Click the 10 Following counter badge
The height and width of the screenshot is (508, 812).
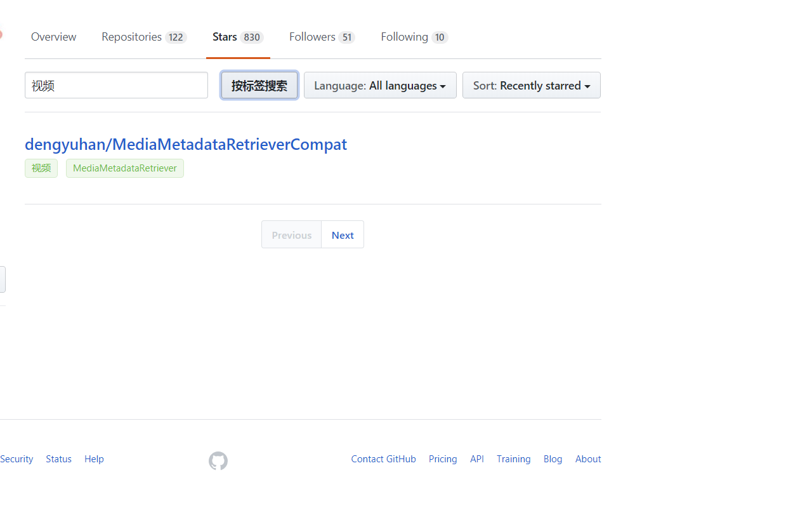click(440, 37)
